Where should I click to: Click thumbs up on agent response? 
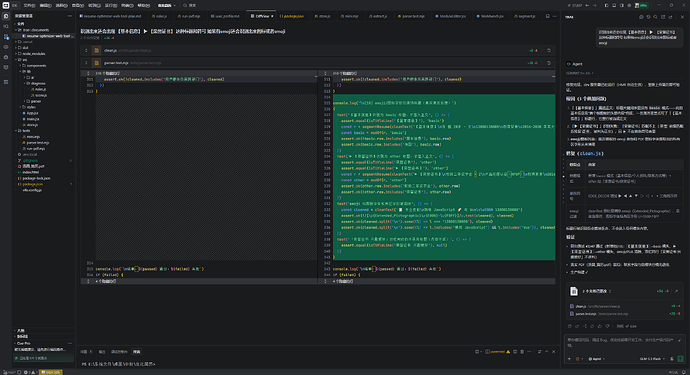coord(600,327)
